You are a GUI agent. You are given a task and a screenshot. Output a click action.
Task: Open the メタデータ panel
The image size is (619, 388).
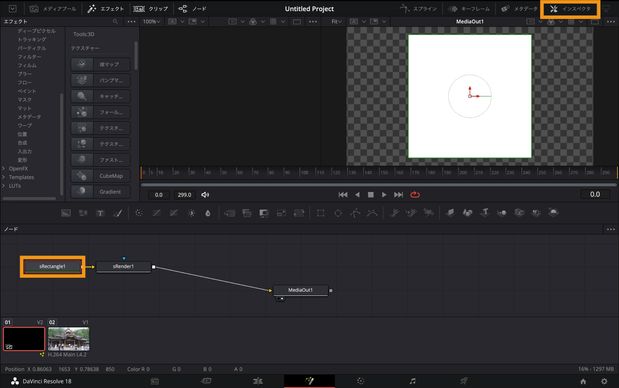tap(519, 9)
